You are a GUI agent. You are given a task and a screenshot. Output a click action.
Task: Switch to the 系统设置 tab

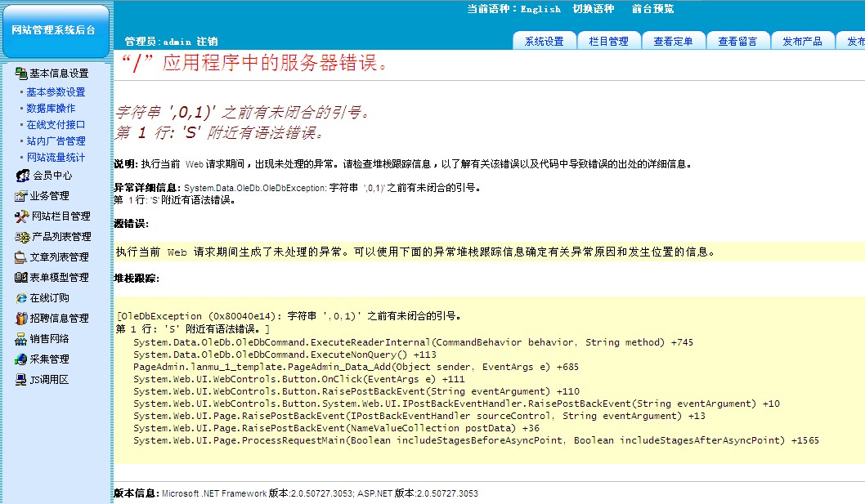pyautogui.click(x=544, y=42)
